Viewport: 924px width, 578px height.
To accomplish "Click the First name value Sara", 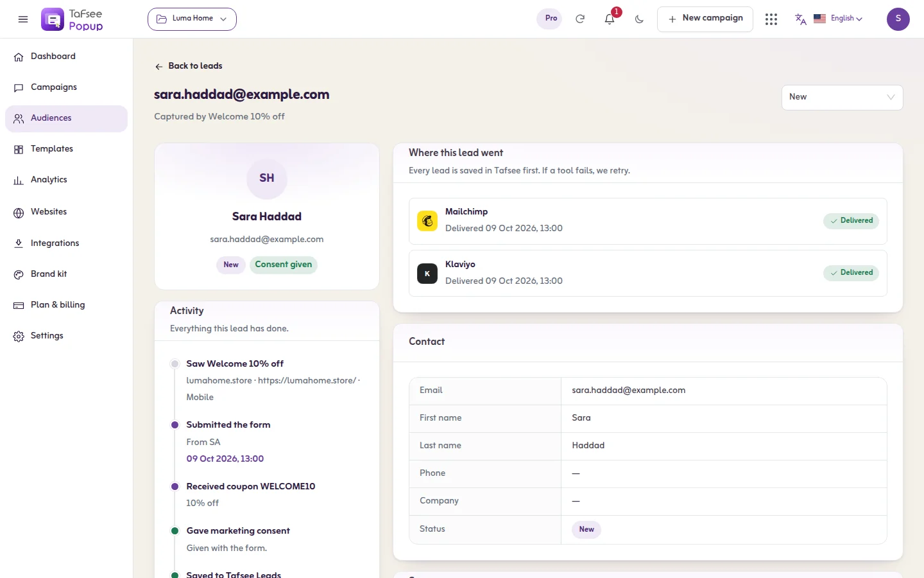I will click(x=581, y=418).
